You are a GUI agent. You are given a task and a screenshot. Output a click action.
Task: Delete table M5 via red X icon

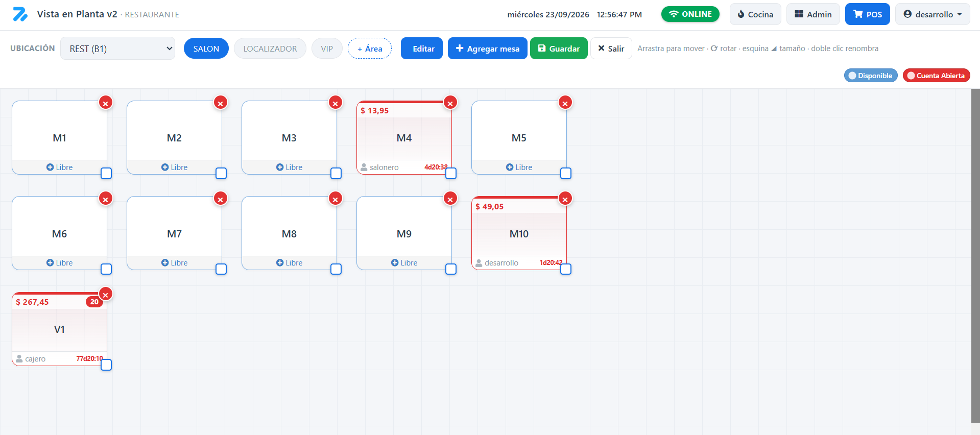point(565,103)
